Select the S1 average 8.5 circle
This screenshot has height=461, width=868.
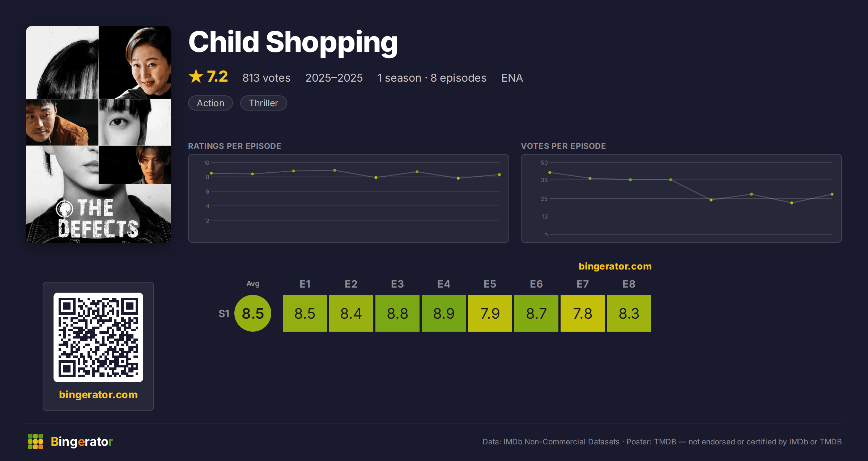pyautogui.click(x=253, y=313)
